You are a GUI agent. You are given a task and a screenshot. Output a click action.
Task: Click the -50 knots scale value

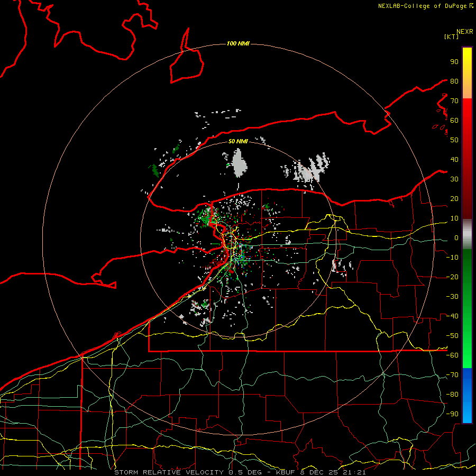[x=452, y=336]
